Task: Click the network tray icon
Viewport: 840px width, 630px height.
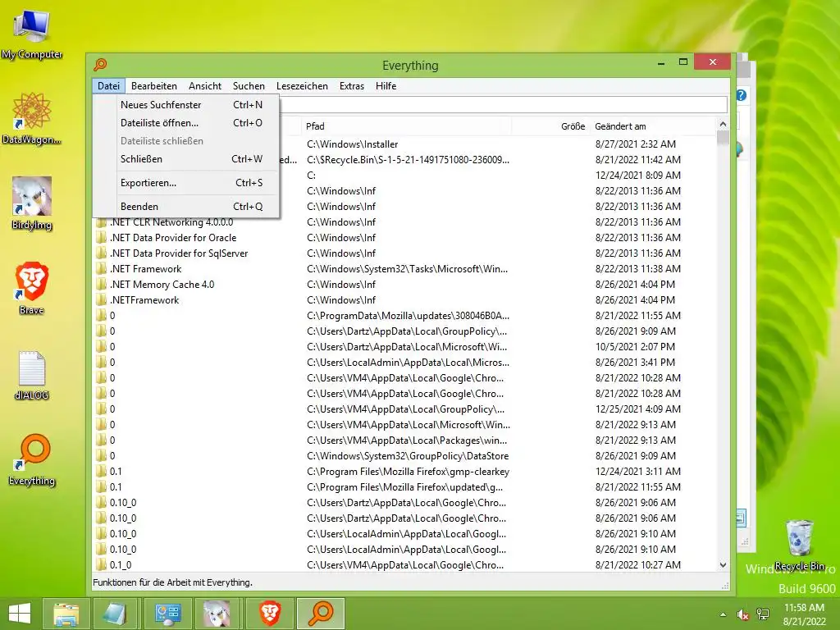Action: (x=763, y=614)
